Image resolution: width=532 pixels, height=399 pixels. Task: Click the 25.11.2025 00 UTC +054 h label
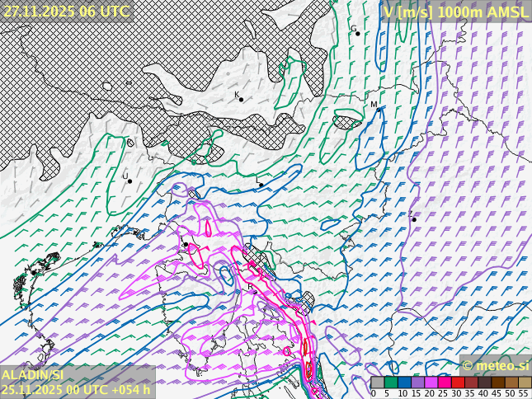[x=76, y=389]
